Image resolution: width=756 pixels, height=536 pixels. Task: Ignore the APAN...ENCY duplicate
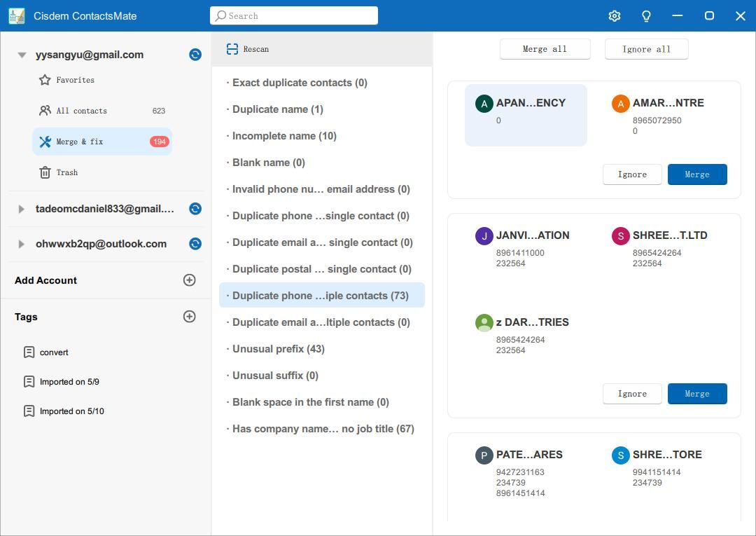pos(631,174)
